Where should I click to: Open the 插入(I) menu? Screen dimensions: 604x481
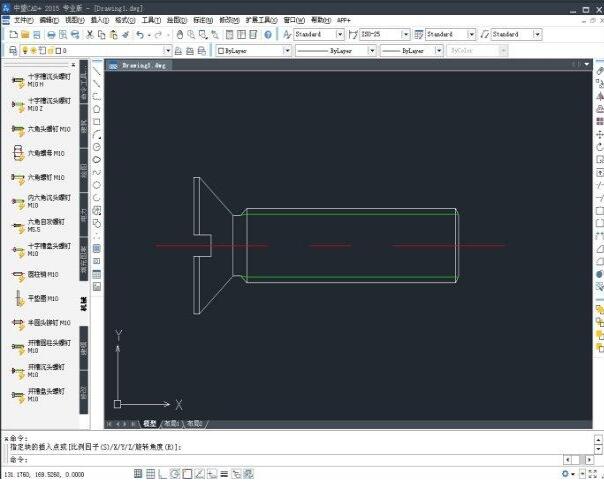[x=99, y=20]
